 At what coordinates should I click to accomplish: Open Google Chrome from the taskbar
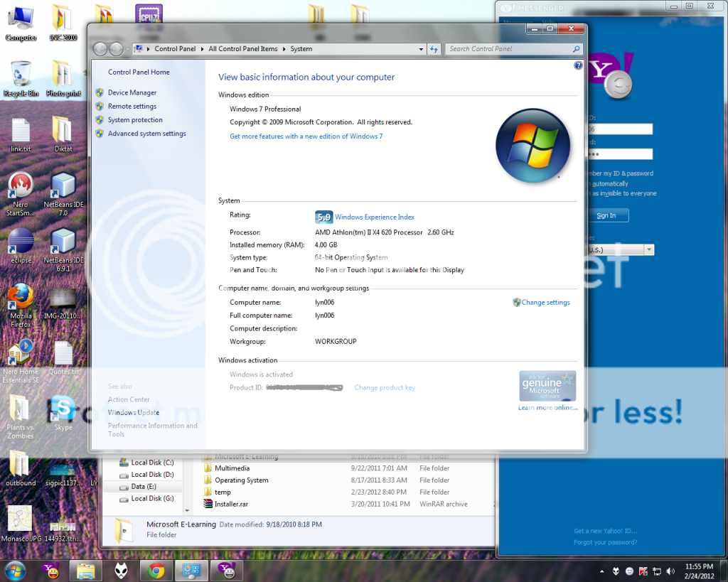pos(156,571)
